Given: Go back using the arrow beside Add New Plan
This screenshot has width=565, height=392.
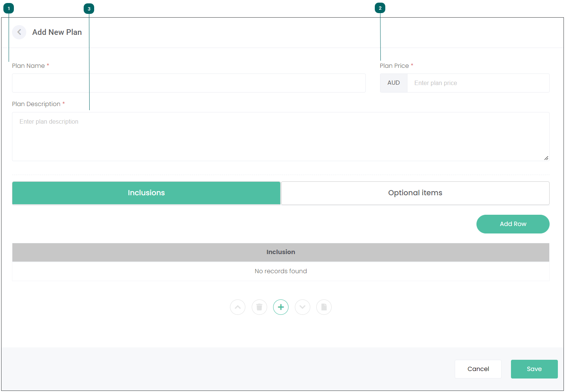Looking at the screenshot, I should click(x=19, y=32).
